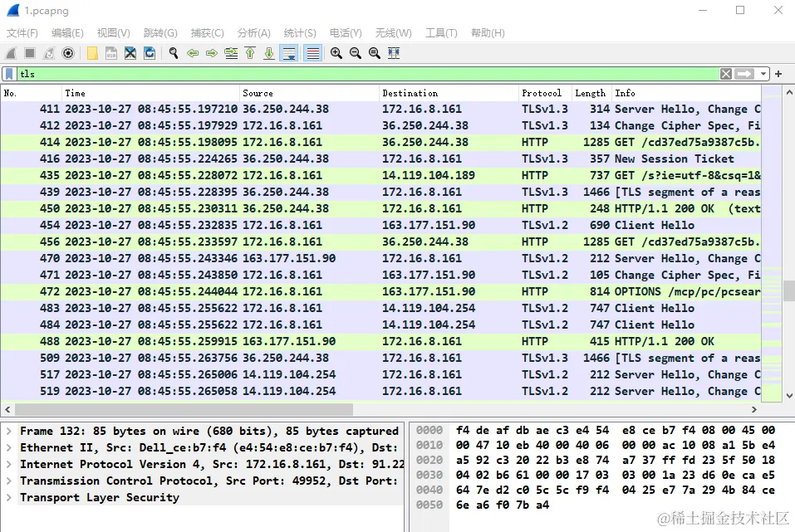Screen dimensions: 795x532
Task: Select packet 454 Client Hello row
Action: click(380, 225)
